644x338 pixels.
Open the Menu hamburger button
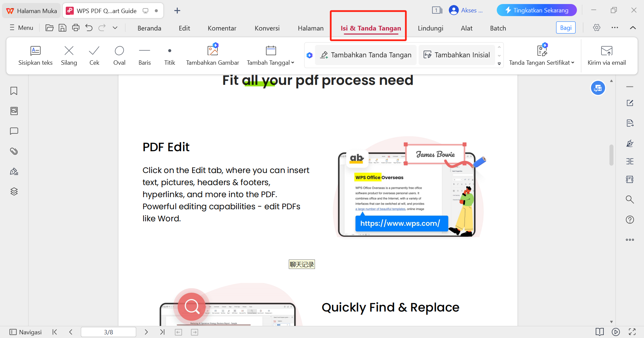(21, 28)
